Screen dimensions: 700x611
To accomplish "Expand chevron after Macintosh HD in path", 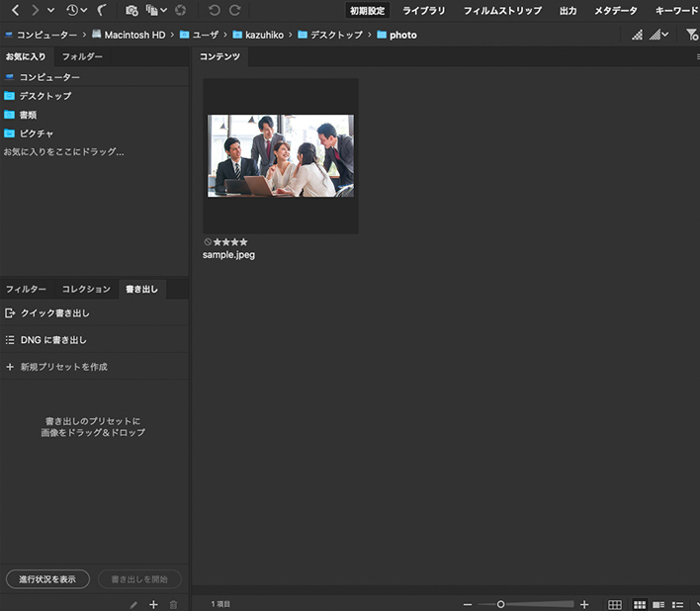I will (x=172, y=35).
